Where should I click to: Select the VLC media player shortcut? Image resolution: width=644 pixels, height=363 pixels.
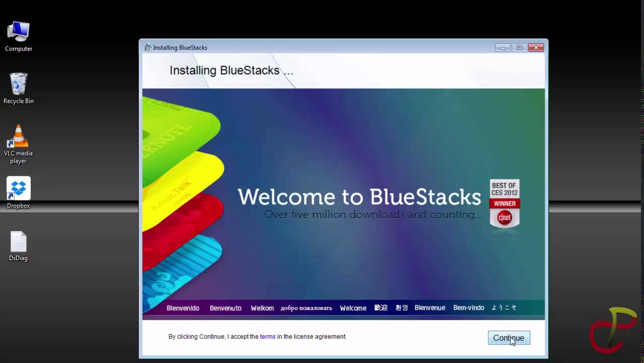(19, 144)
